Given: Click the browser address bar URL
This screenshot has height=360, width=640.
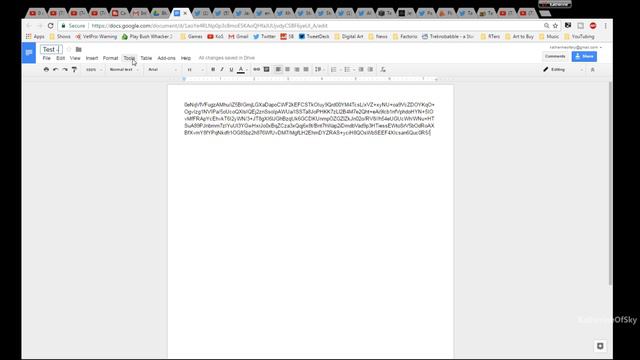Looking at the screenshot, I should tap(209, 26).
